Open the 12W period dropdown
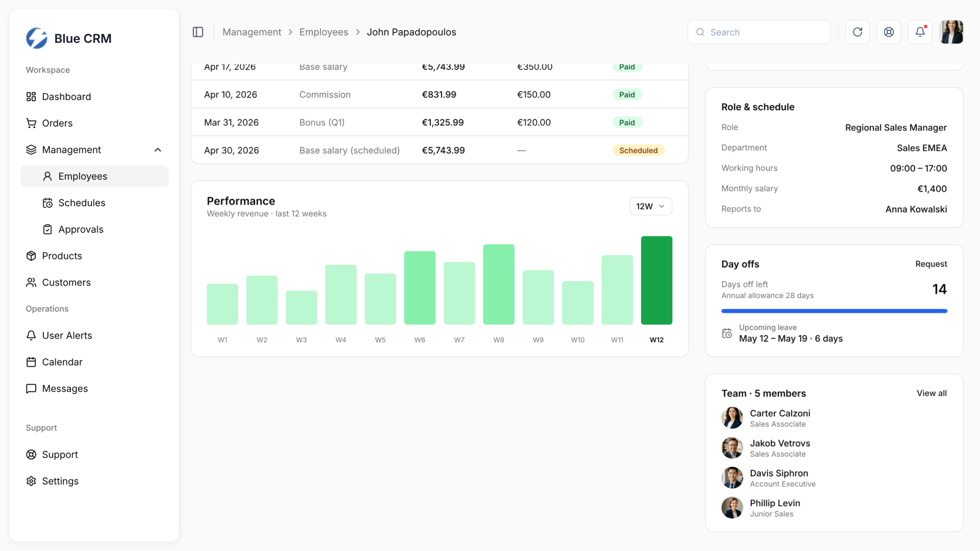Image resolution: width=980 pixels, height=551 pixels. tap(650, 206)
